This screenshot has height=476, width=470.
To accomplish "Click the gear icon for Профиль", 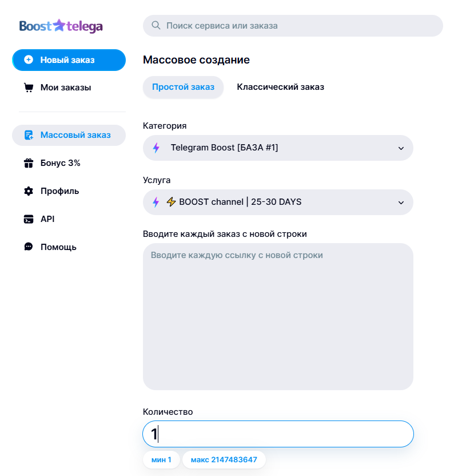I will (x=29, y=191).
